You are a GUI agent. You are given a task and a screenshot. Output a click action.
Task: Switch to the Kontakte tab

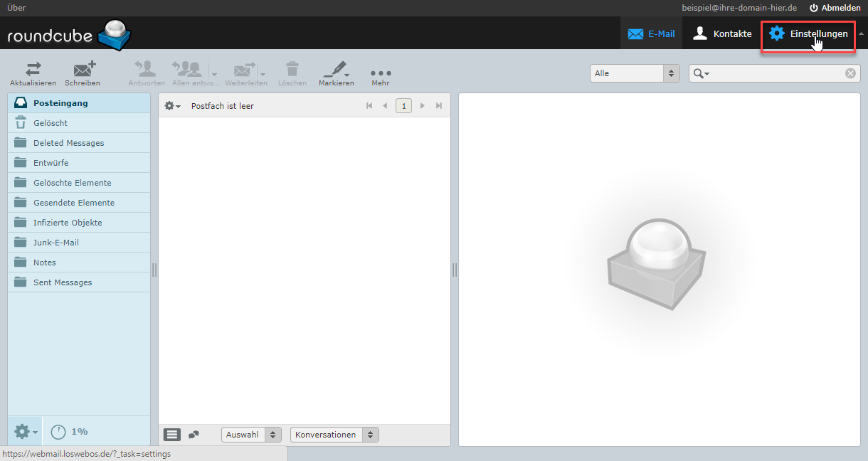[x=722, y=33]
